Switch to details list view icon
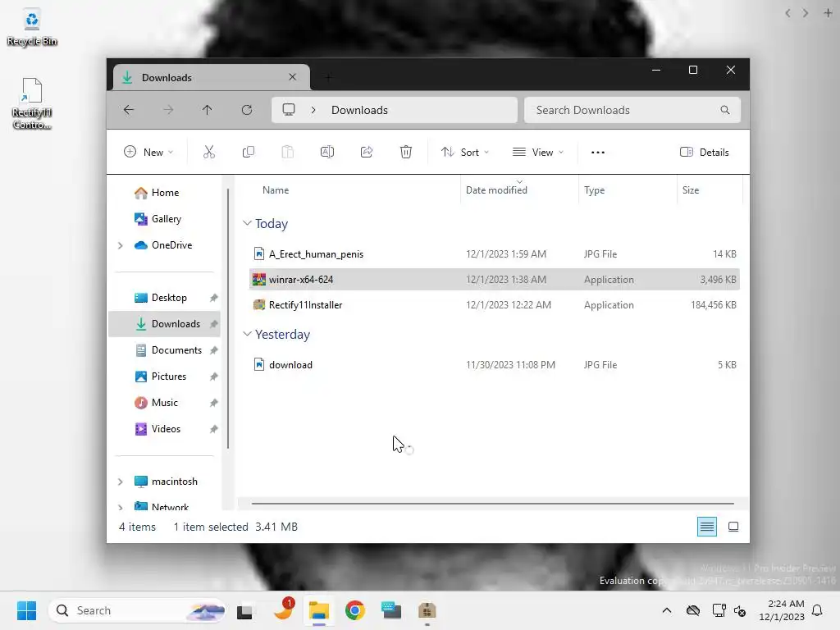Screen dimensions: 840x630 [707, 527]
